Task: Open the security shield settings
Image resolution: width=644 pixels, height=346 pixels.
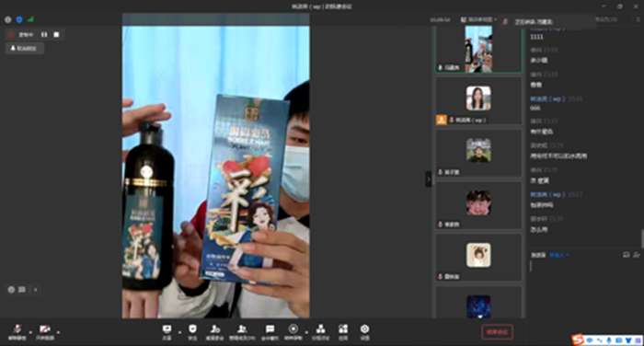Action: (192, 332)
